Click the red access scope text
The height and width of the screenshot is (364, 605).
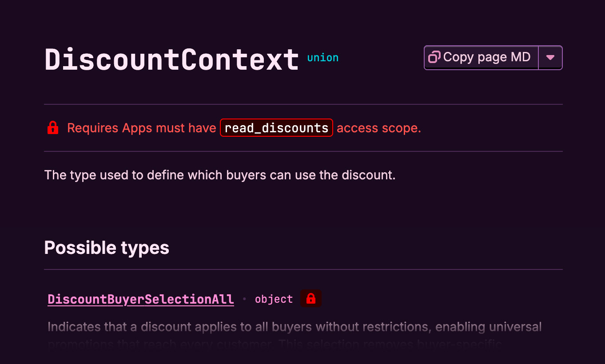(378, 128)
